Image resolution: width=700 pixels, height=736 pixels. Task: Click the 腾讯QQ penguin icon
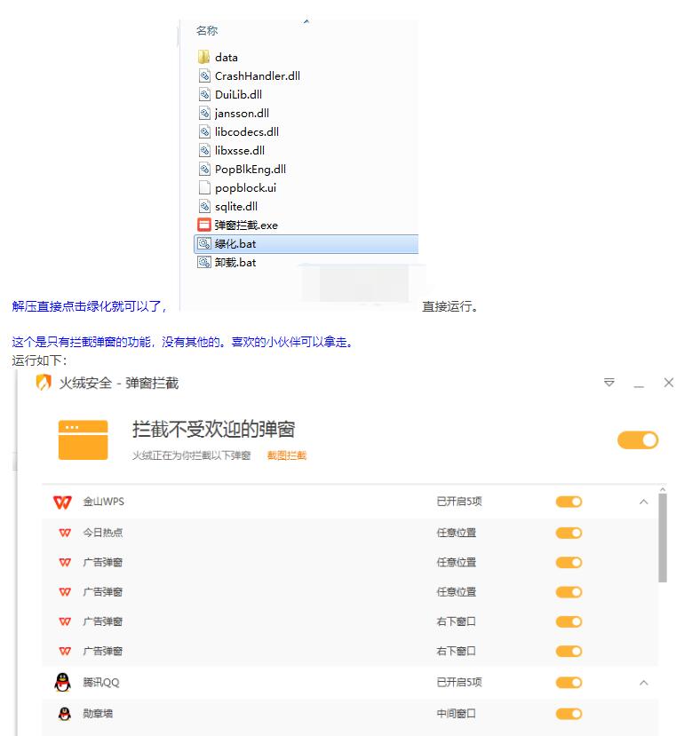(62, 683)
